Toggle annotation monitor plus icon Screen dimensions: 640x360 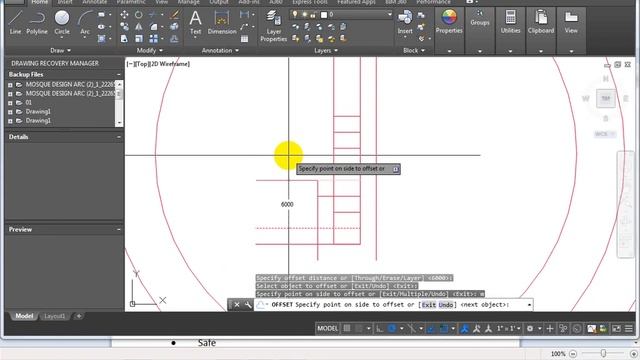550,328
